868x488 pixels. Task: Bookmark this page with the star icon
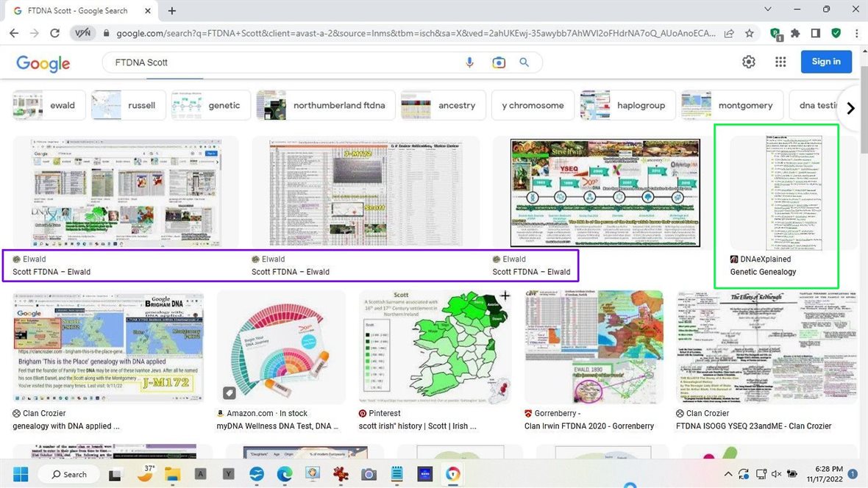749,33
